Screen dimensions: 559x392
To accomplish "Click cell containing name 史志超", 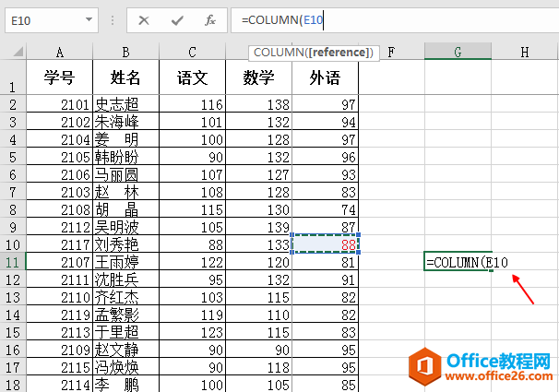I will [125, 104].
